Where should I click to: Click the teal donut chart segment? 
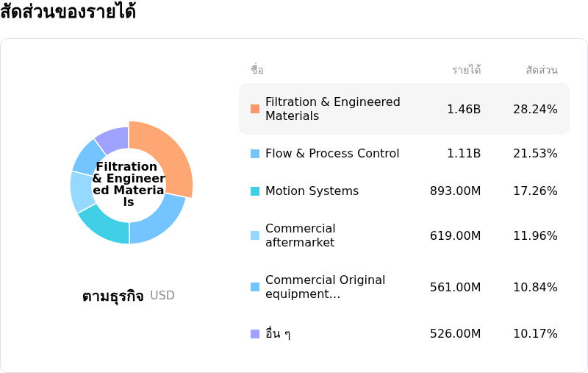tap(105, 225)
